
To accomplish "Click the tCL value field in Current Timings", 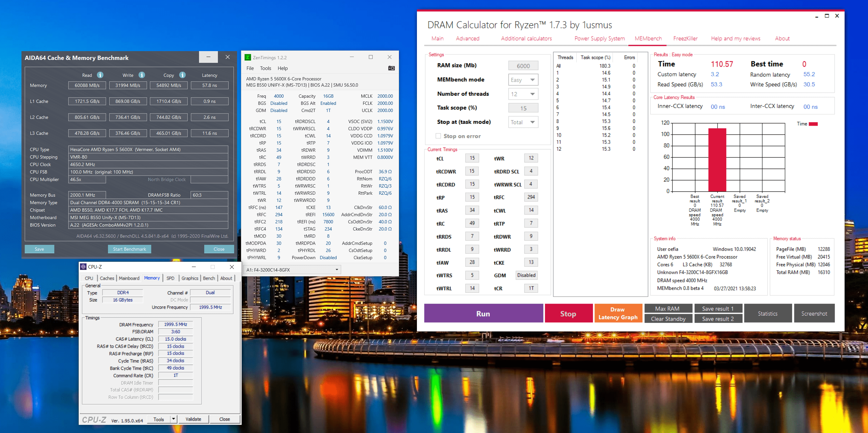I will click(472, 158).
